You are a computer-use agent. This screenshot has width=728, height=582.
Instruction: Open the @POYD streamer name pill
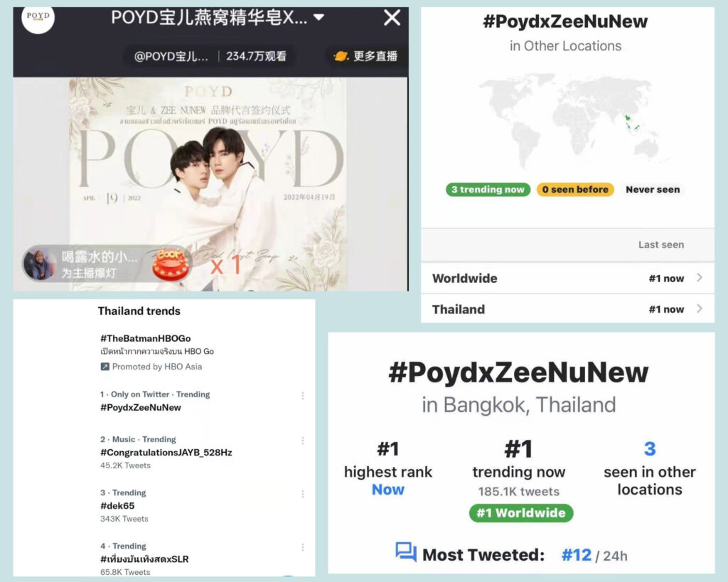tap(171, 56)
